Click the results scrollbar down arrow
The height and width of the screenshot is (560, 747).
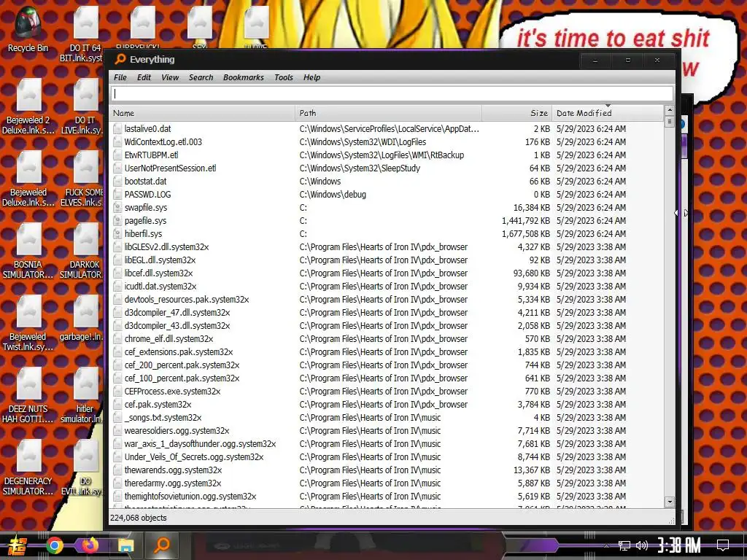[670, 502]
